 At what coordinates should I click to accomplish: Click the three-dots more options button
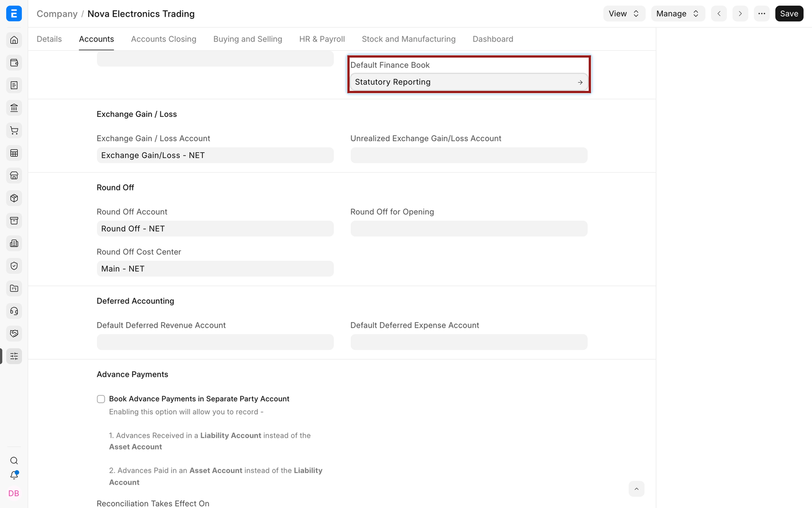coord(762,14)
